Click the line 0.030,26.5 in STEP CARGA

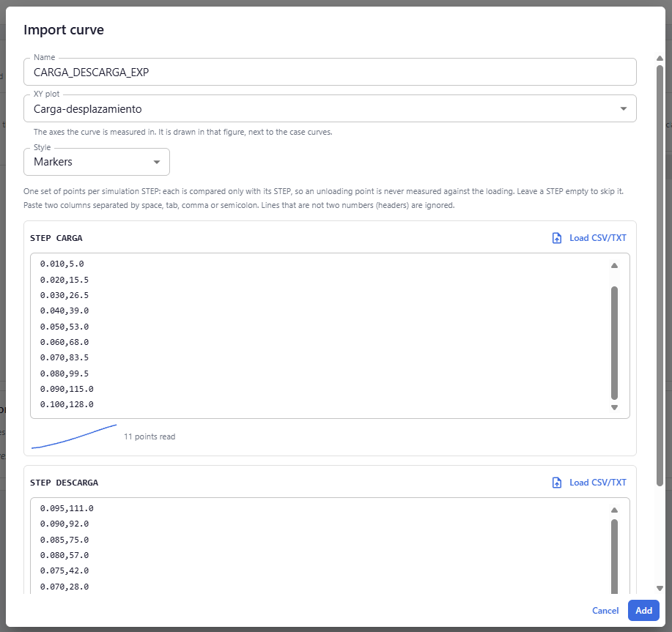click(x=64, y=295)
